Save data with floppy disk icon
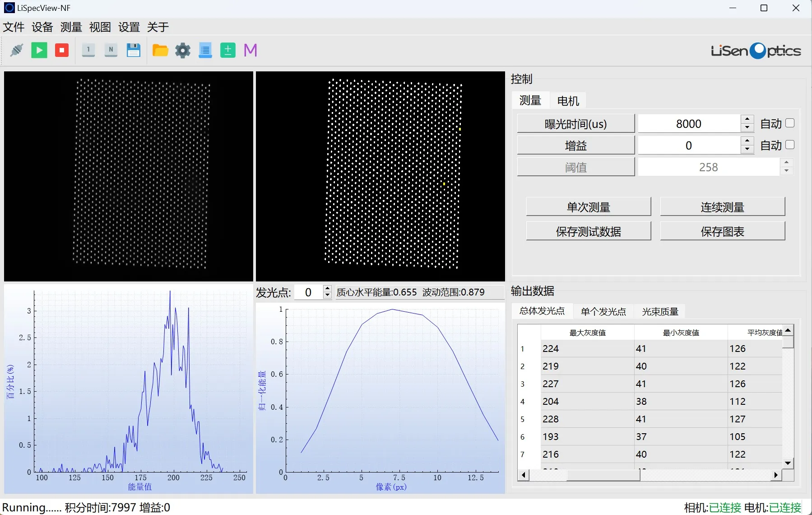Viewport: 812px width, 515px height. pos(134,50)
